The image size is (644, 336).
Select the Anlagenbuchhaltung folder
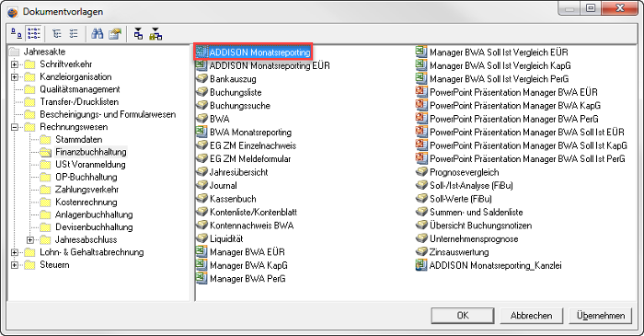click(94, 214)
